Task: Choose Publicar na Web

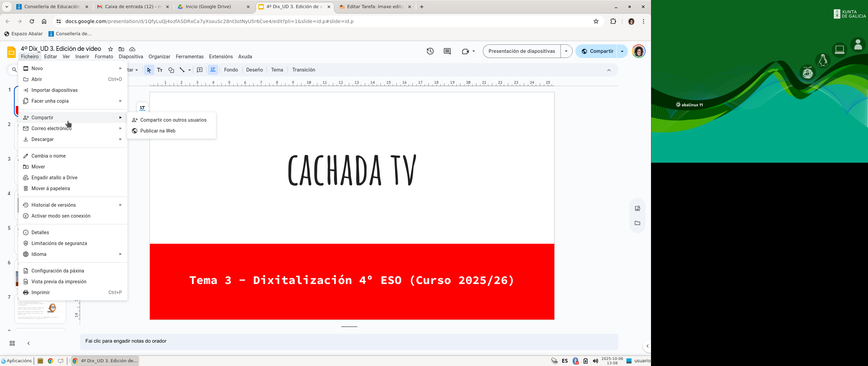Action: tap(172, 131)
